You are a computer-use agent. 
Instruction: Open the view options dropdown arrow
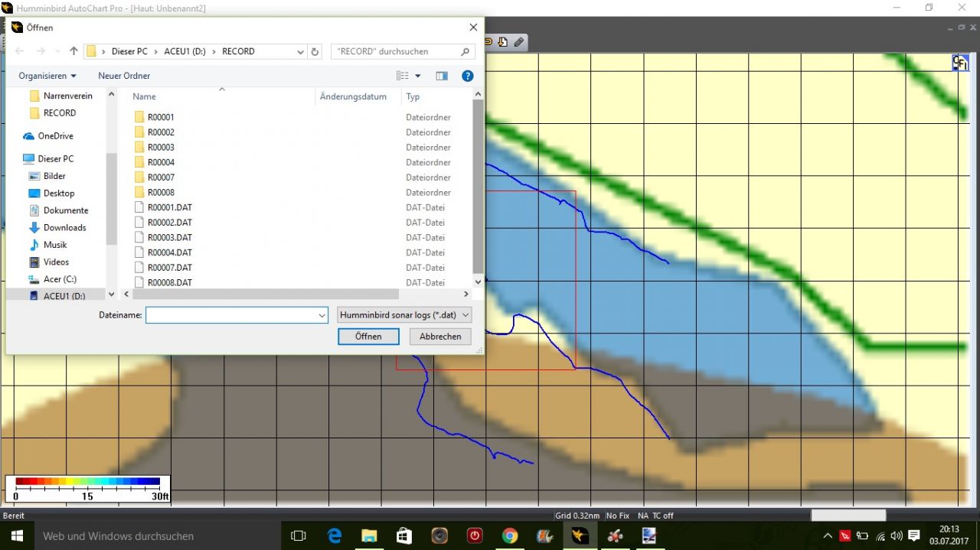point(418,76)
